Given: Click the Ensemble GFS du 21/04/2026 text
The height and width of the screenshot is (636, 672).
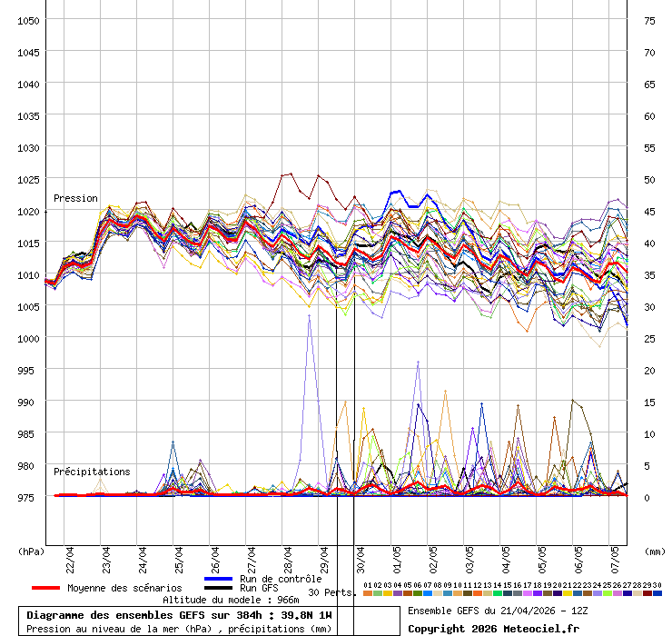Looking at the screenshot, I should 499,611.
